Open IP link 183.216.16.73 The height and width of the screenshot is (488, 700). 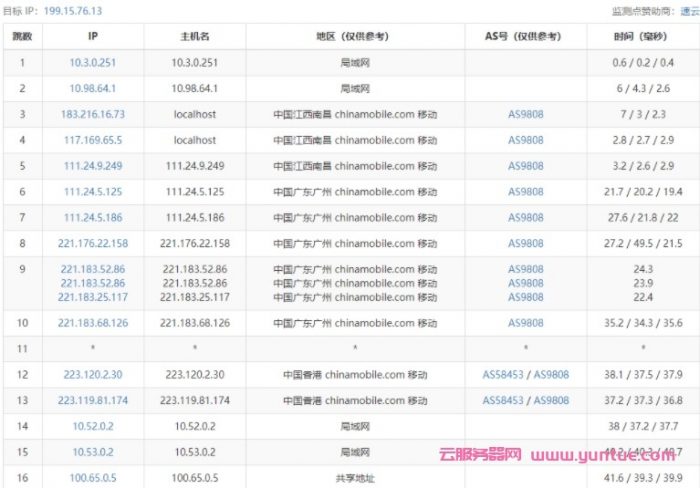pyautogui.click(x=93, y=114)
